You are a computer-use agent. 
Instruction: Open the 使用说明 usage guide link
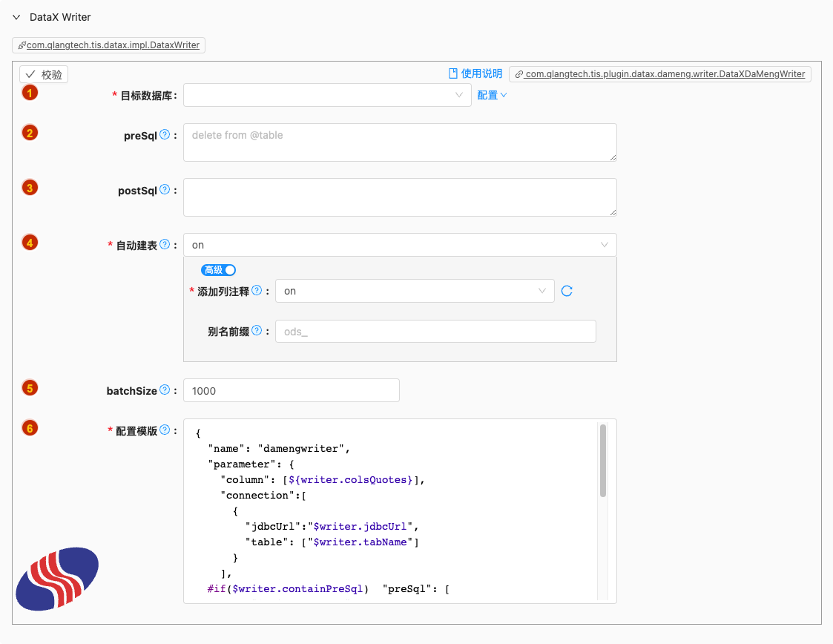point(475,73)
